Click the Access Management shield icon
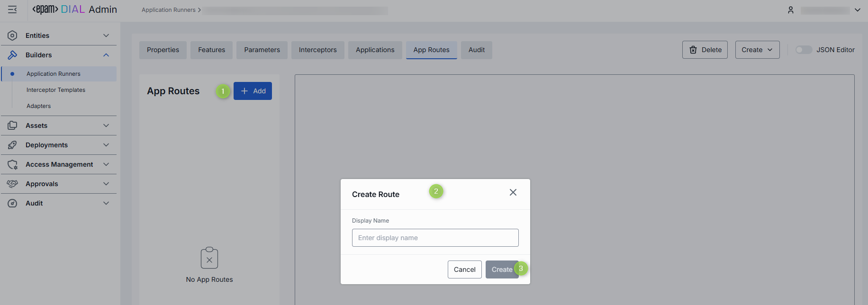Image resolution: width=868 pixels, height=305 pixels. point(13,164)
